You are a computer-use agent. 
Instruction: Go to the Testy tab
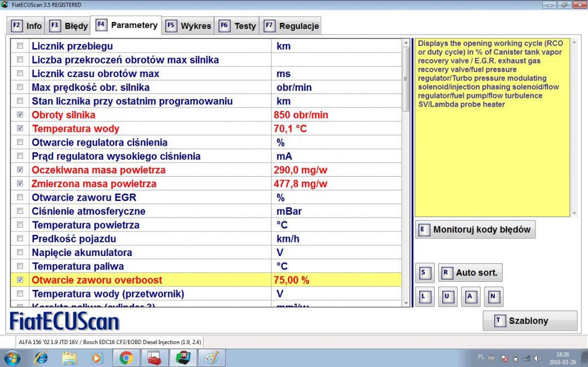237,26
